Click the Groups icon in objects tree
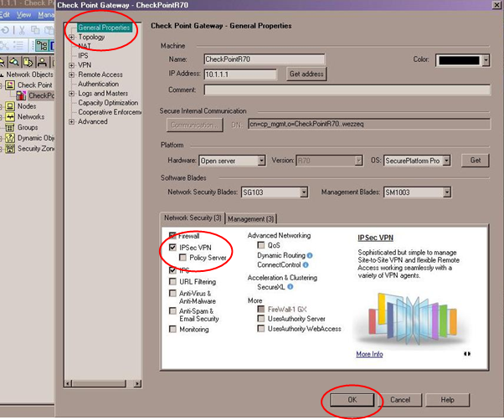The image size is (504, 420). click(x=10, y=127)
